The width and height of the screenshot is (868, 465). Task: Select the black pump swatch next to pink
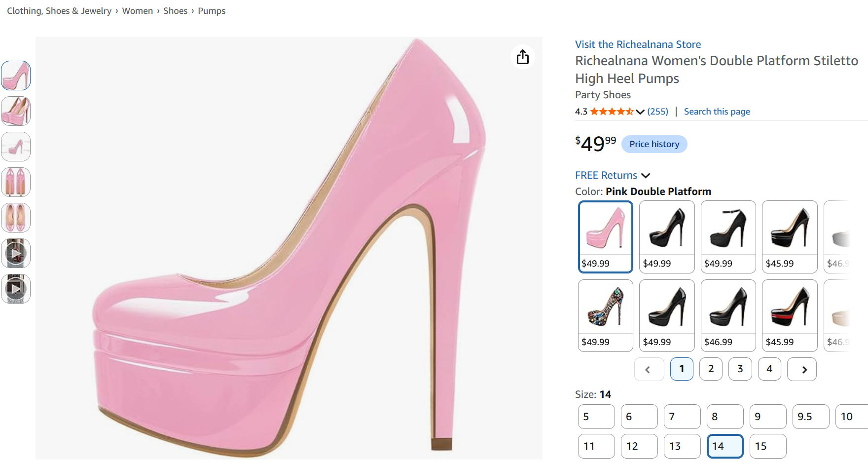[x=667, y=237]
